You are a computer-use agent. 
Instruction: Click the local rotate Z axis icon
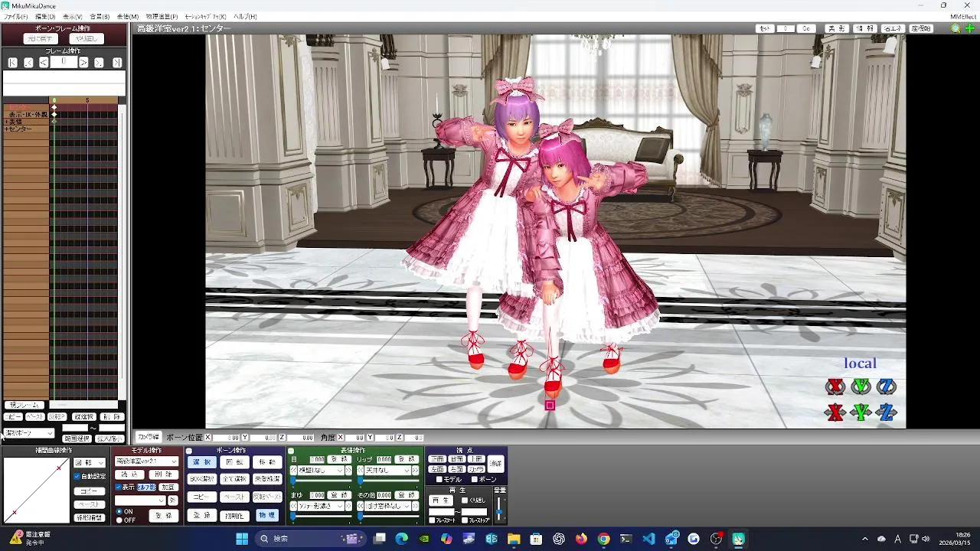tap(887, 387)
